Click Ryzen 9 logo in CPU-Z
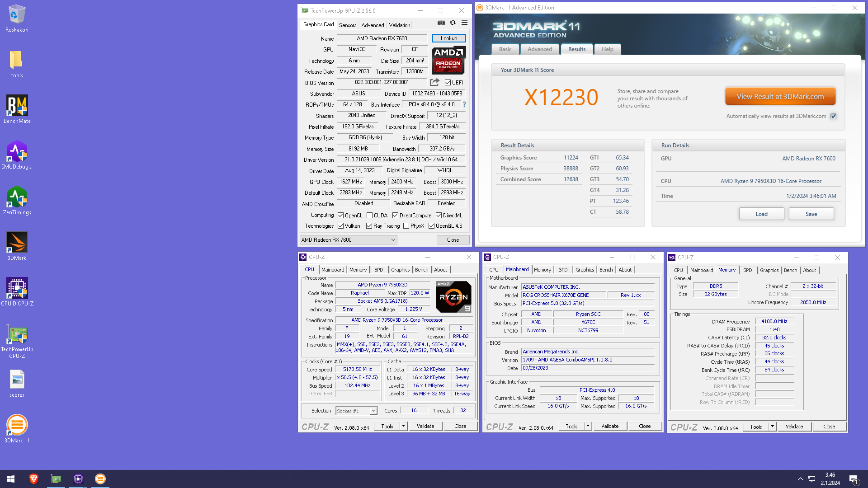The image size is (868, 488). pos(453,296)
